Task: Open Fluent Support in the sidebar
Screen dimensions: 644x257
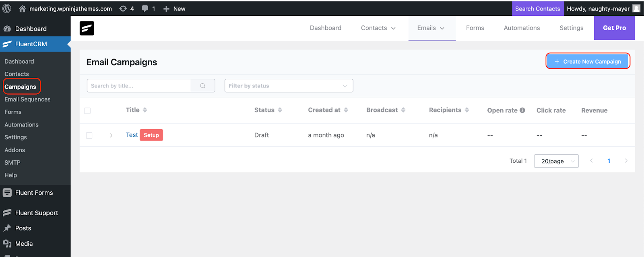Action: 36,213
